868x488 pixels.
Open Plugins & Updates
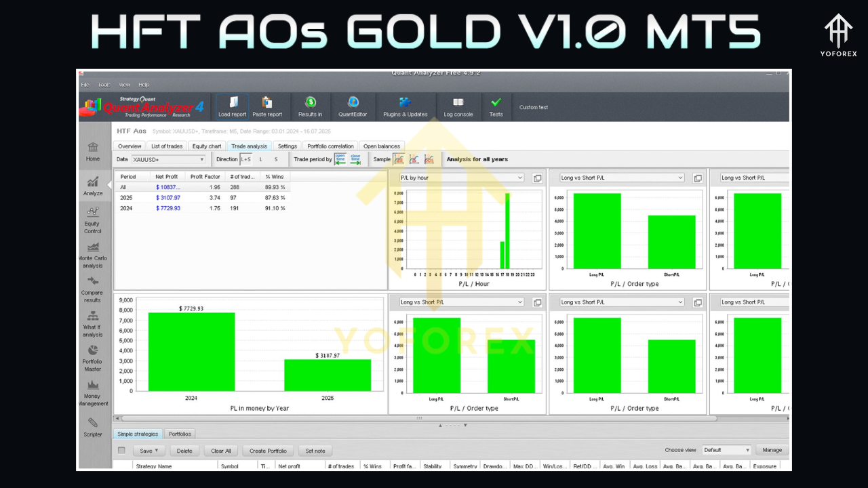pyautogui.click(x=405, y=106)
